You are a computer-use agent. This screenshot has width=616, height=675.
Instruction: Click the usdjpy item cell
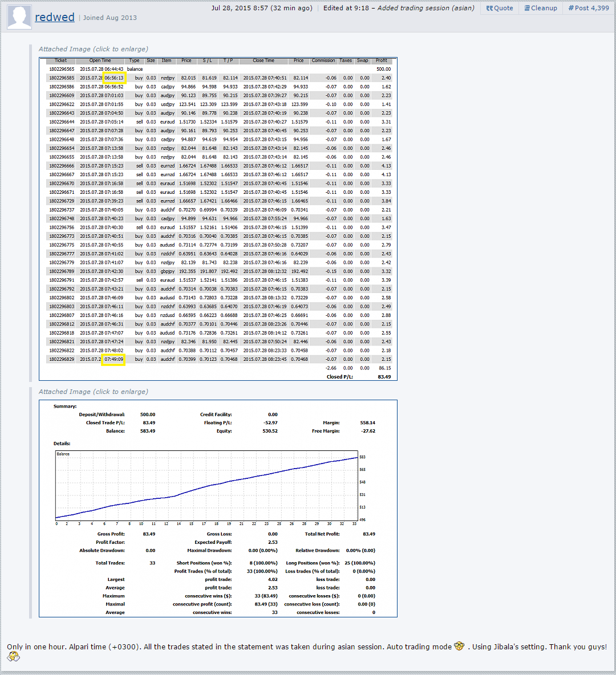168,104
